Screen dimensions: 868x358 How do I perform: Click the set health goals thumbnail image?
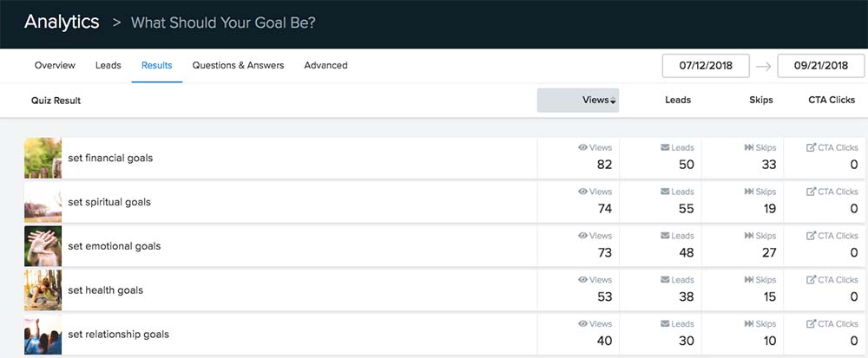pyautogui.click(x=43, y=290)
